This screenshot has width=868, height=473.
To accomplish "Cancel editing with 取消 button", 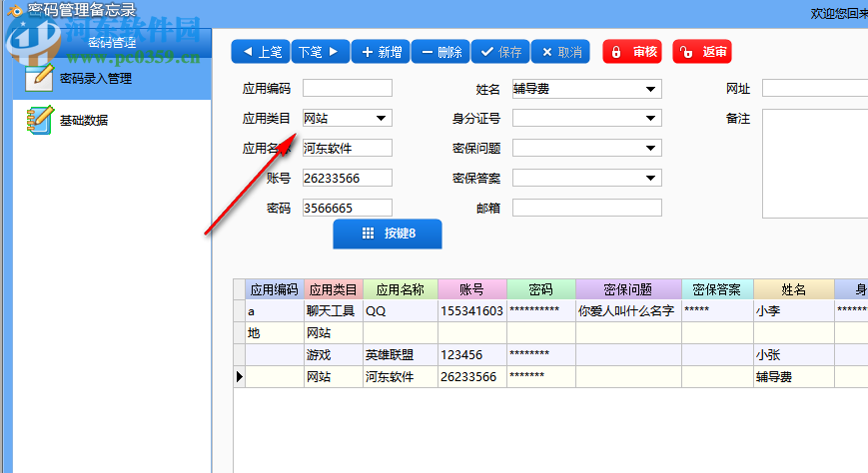I will [x=560, y=52].
